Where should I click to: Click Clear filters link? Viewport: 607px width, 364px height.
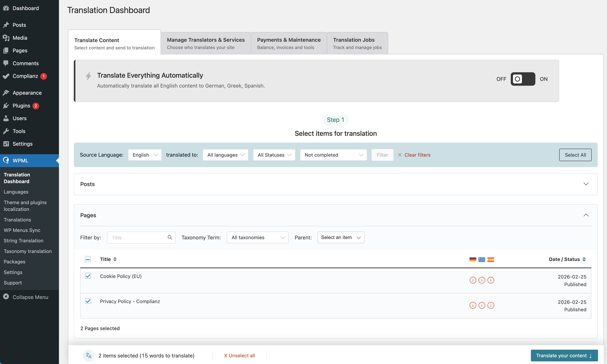(x=417, y=155)
